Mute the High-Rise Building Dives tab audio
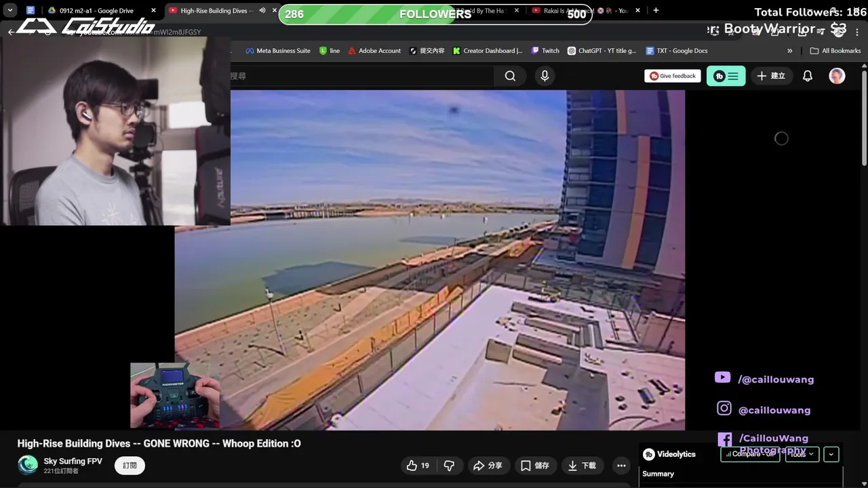 pos(262,10)
